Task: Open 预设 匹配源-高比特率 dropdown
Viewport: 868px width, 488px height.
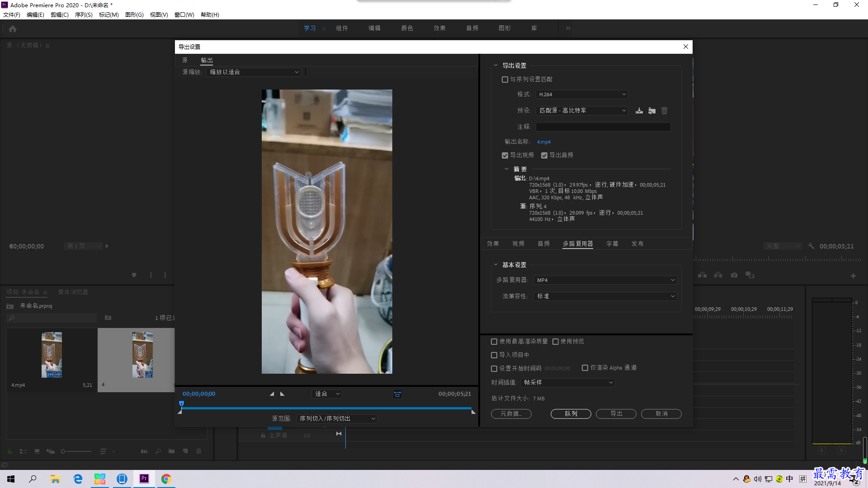Action: coord(582,111)
